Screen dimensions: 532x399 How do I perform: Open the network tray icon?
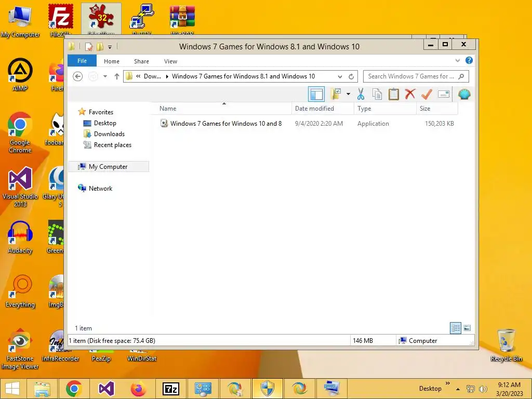pos(471,389)
